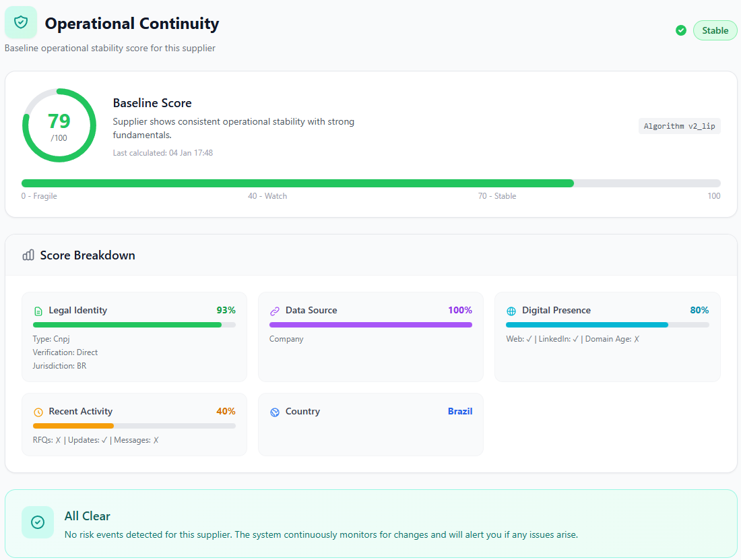This screenshot has width=741, height=560.
Task: Select the Baseline Score panel header
Action: pos(152,102)
